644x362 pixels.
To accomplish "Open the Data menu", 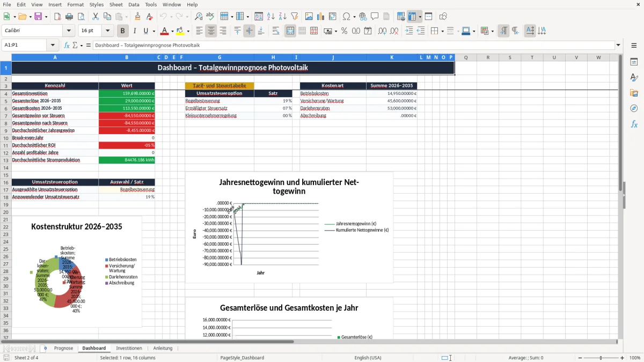I will point(134,4).
